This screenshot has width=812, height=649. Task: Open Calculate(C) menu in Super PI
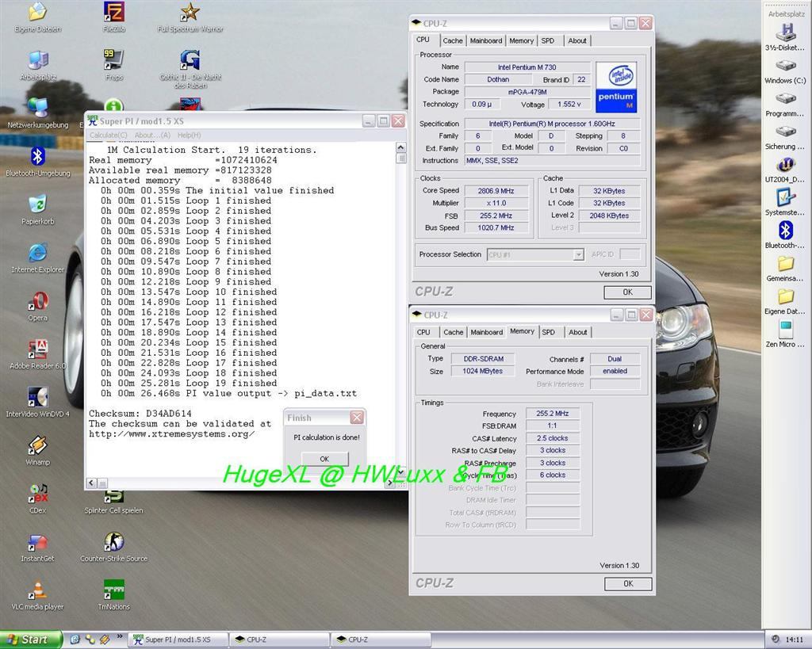[108, 135]
